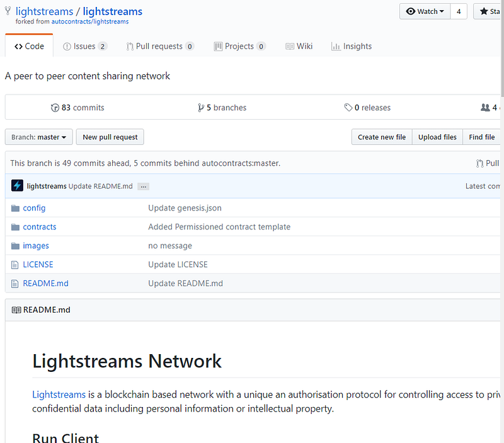
Task: Click the contracts folder icon
Action: 15,227
